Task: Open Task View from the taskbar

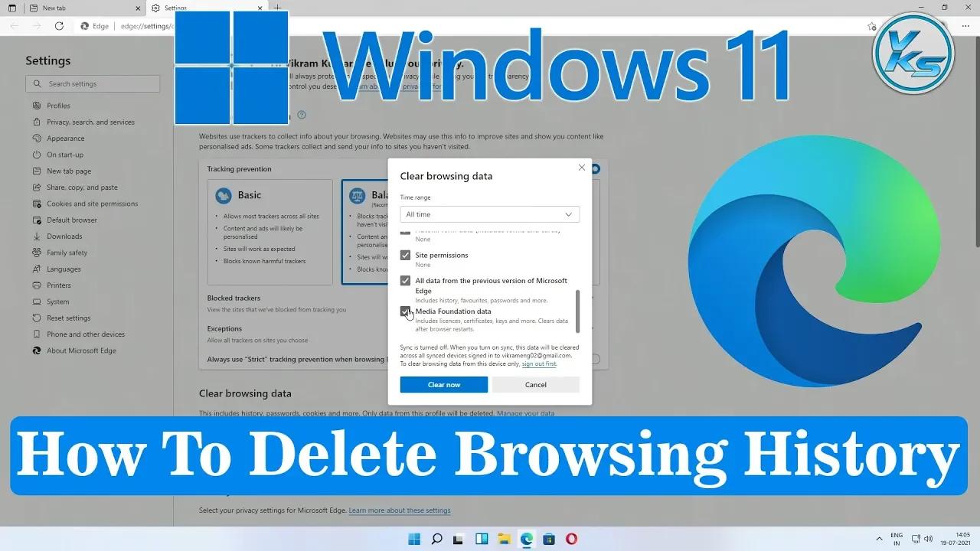Action: pos(459,539)
